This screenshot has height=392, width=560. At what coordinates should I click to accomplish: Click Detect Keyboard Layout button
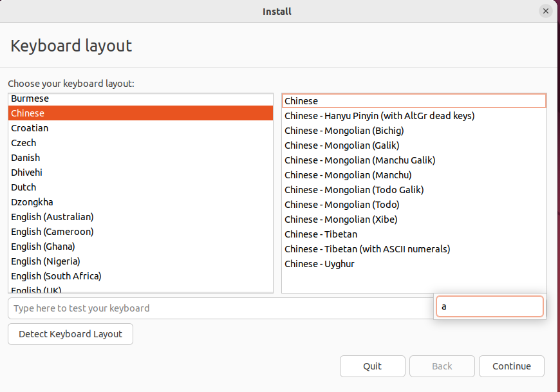pos(70,334)
